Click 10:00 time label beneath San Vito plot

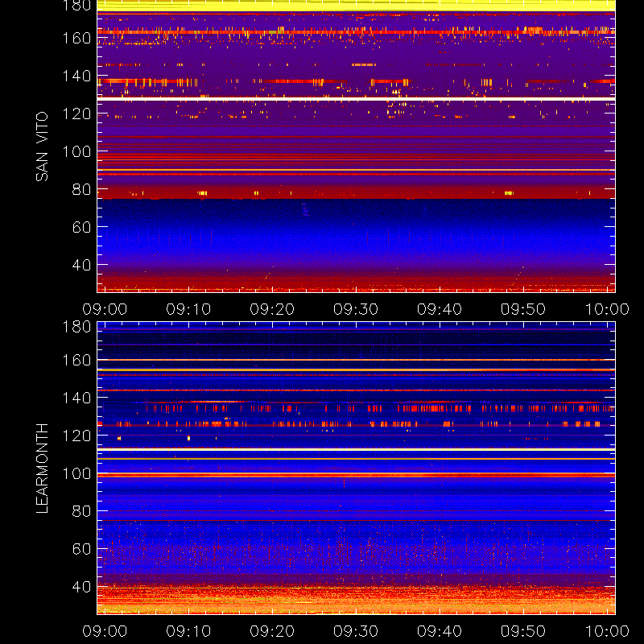pyautogui.click(x=607, y=309)
